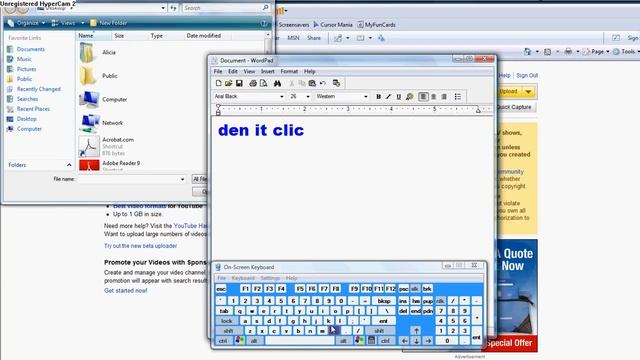
Task: Click the Sign Out link on web page
Action: point(527,76)
